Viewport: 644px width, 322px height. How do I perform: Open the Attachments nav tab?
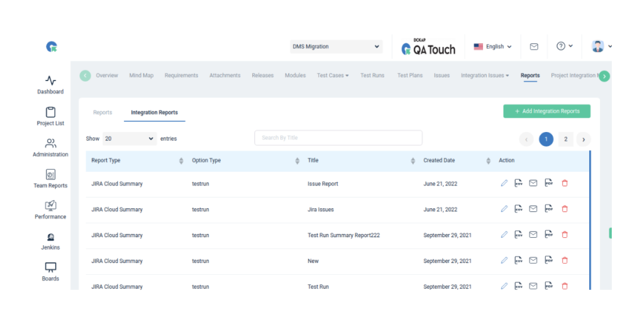(225, 75)
